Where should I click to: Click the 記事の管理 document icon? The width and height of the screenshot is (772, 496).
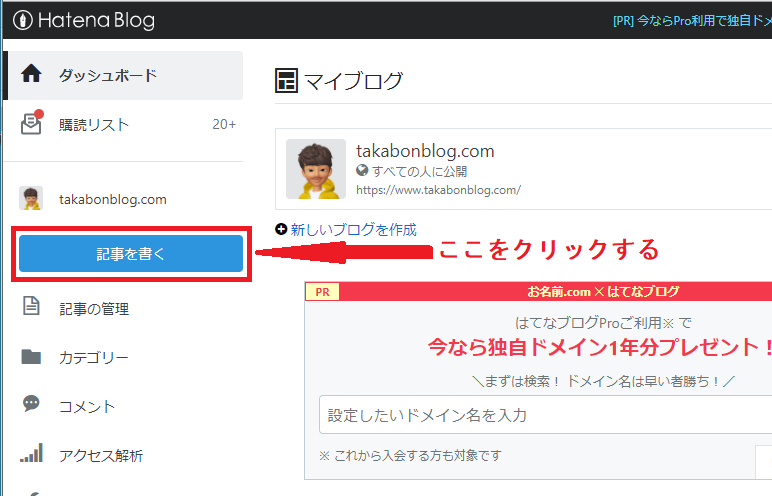pyautogui.click(x=31, y=306)
